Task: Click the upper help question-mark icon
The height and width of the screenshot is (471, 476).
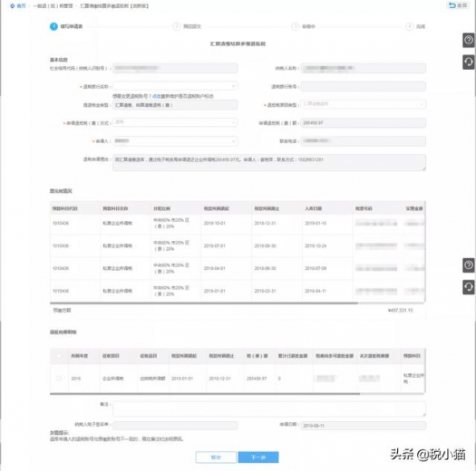Action: (x=469, y=40)
